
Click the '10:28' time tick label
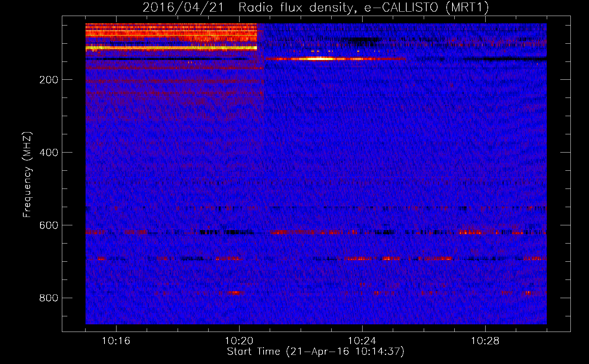tap(485, 341)
